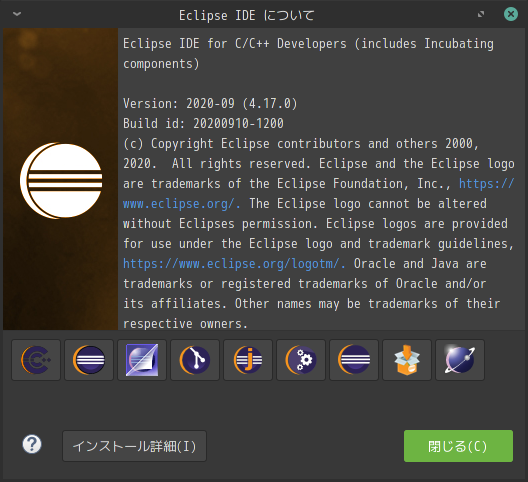Viewport: 528px width, 482px height.
Task: Click the https:// link after 'Inc.,'
Action: [487, 184]
